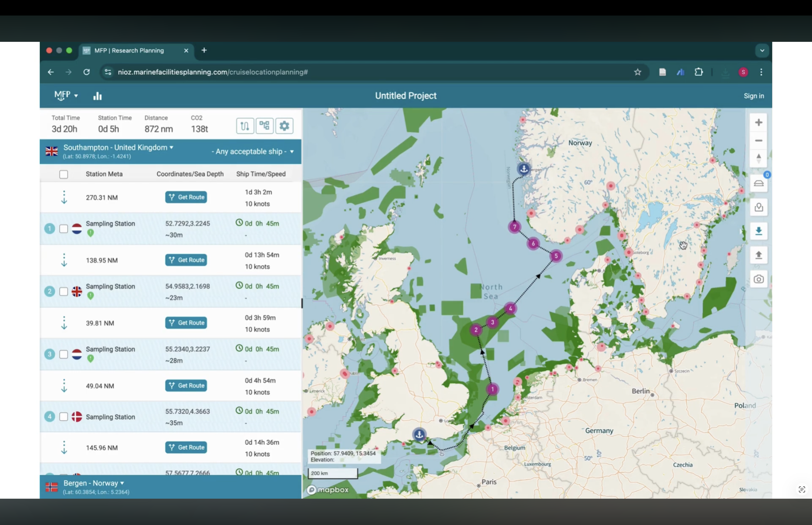Click station 3 marker on map

[x=492, y=322]
